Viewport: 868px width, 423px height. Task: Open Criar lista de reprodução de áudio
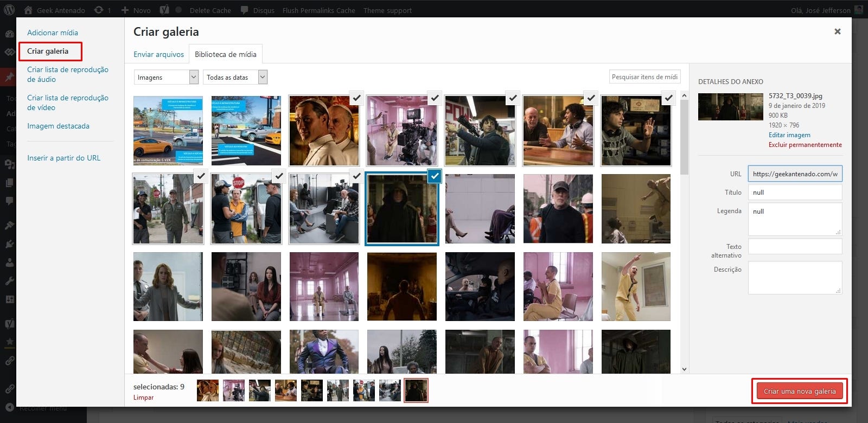(68, 74)
